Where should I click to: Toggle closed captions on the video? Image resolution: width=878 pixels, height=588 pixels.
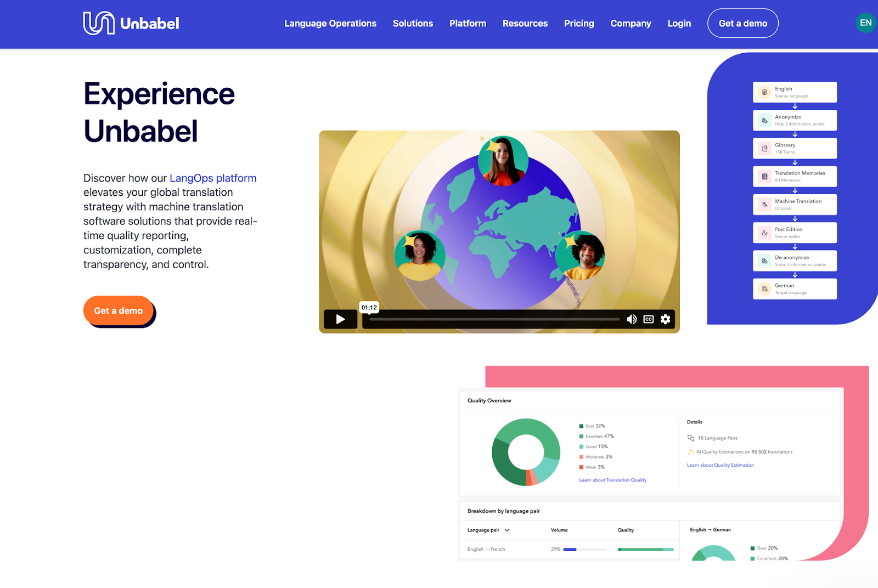pyautogui.click(x=649, y=319)
